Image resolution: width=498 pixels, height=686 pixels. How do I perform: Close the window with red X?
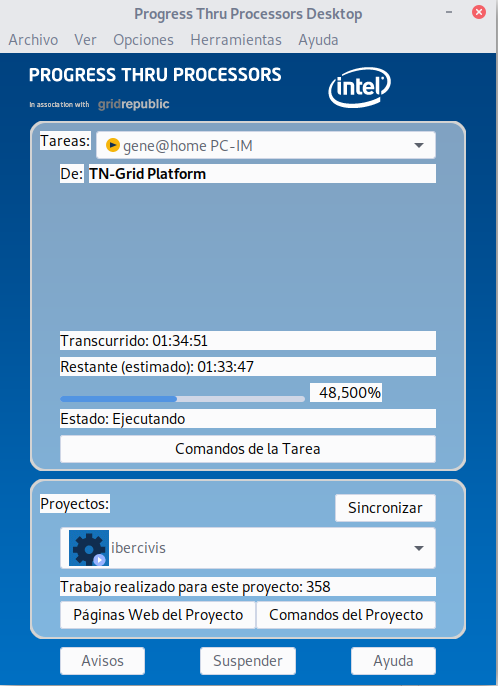click(479, 12)
